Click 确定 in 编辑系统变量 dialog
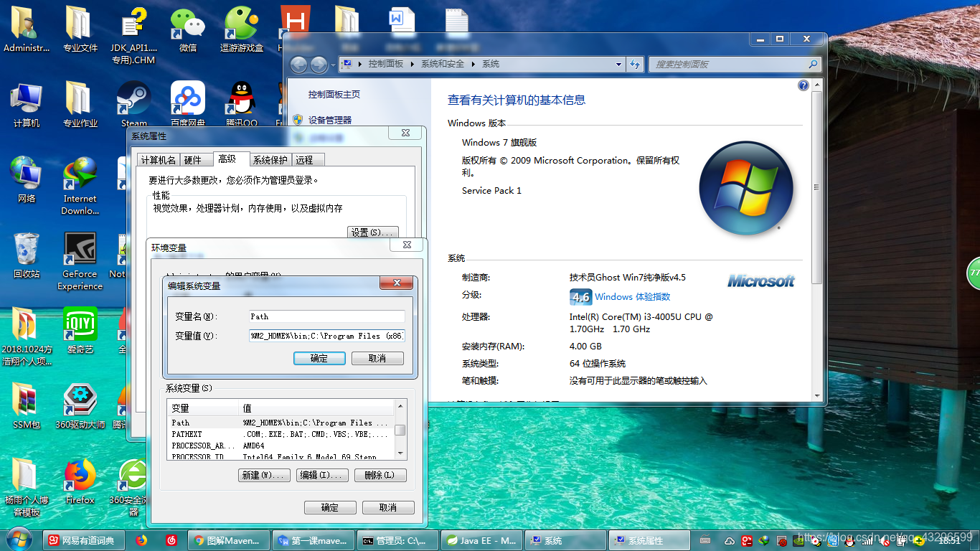980x551 pixels. (x=319, y=358)
